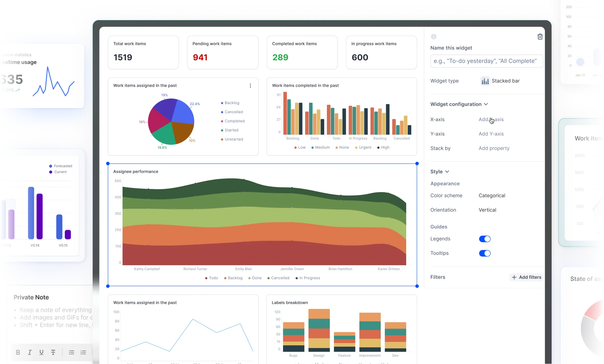Click the collapse panel arrow icon
Screen dimensions: 604x364
[433, 37]
